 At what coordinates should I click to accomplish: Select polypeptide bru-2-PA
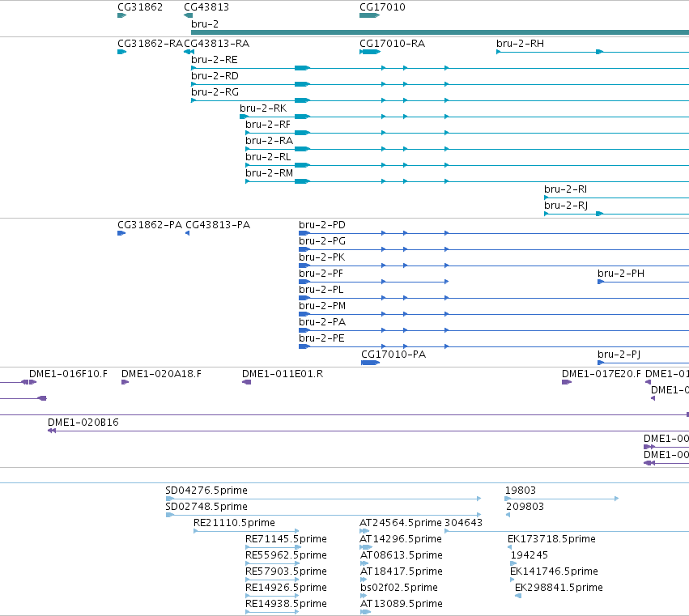[322, 322]
